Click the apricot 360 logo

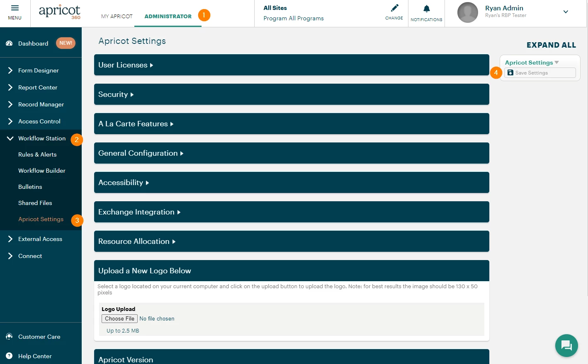(59, 12)
